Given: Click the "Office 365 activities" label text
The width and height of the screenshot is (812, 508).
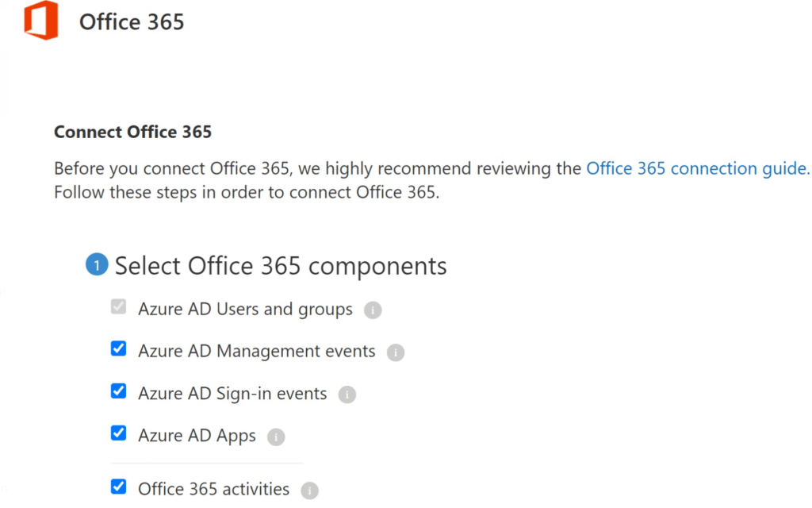Looking at the screenshot, I should pyautogui.click(x=213, y=489).
